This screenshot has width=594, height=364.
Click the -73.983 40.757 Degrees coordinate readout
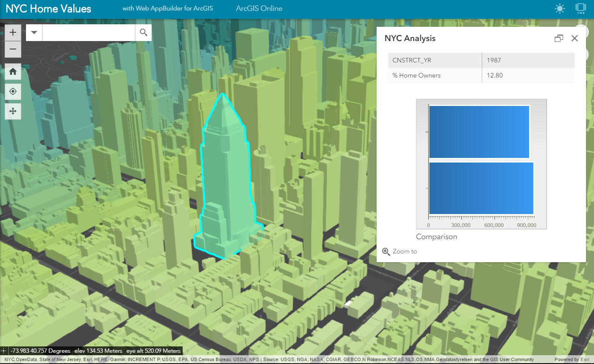click(x=41, y=351)
